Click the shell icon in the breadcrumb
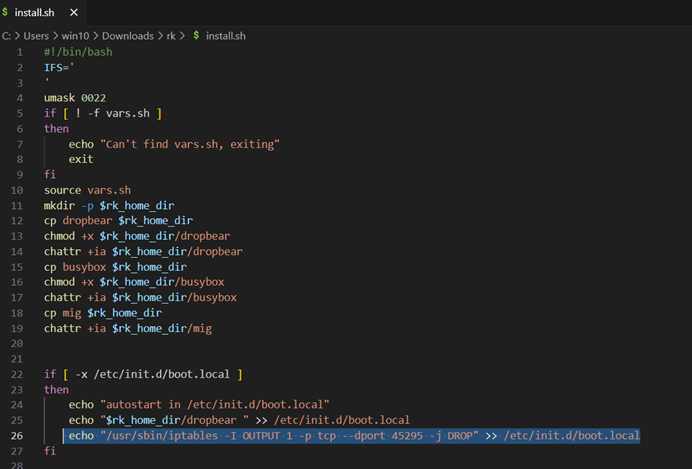This screenshot has width=692, height=469. (196, 35)
